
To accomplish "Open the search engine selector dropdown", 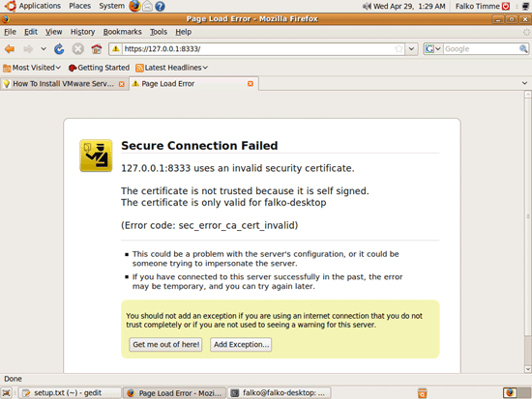I will [x=433, y=49].
